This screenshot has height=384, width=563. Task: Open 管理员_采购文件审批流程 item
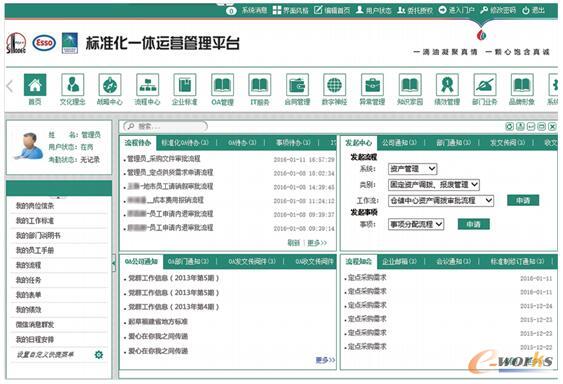pyautogui.click(x=164, y=159)
